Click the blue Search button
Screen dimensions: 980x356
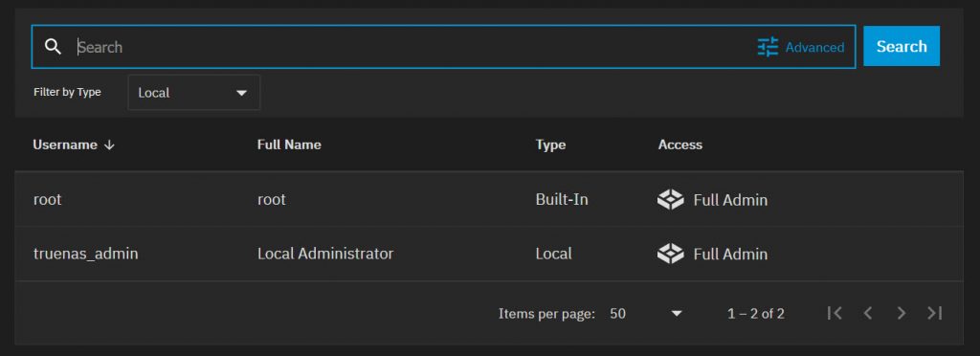tap(902, 46)
